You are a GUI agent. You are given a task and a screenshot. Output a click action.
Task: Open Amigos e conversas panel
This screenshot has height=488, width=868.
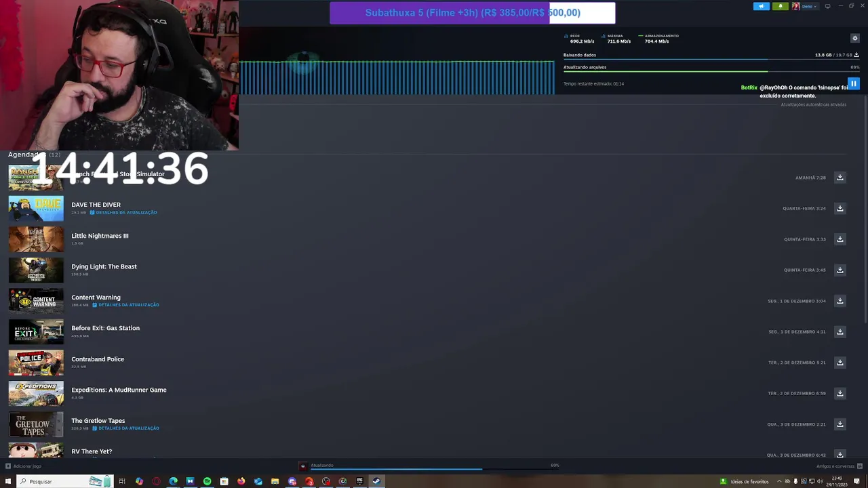(840, 466)
